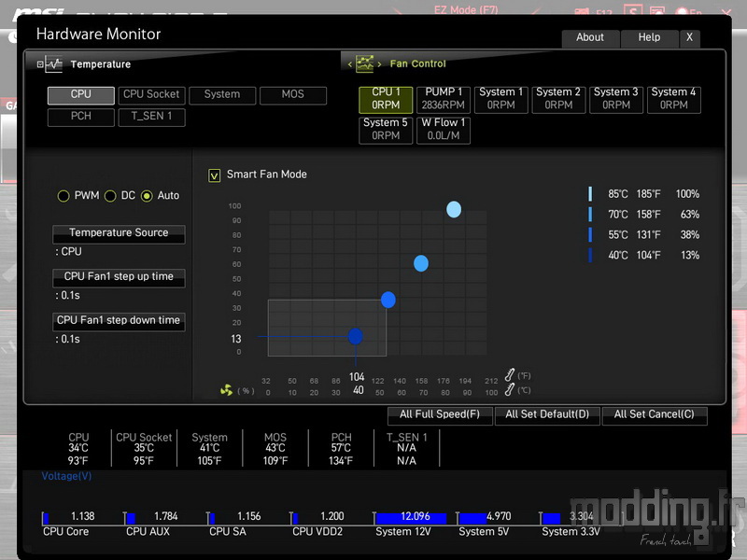Image resolution: width=747 pixels, height=560 pixels.
Task: Select the T_SEN 1 temperature button
Action: (151, 117)
